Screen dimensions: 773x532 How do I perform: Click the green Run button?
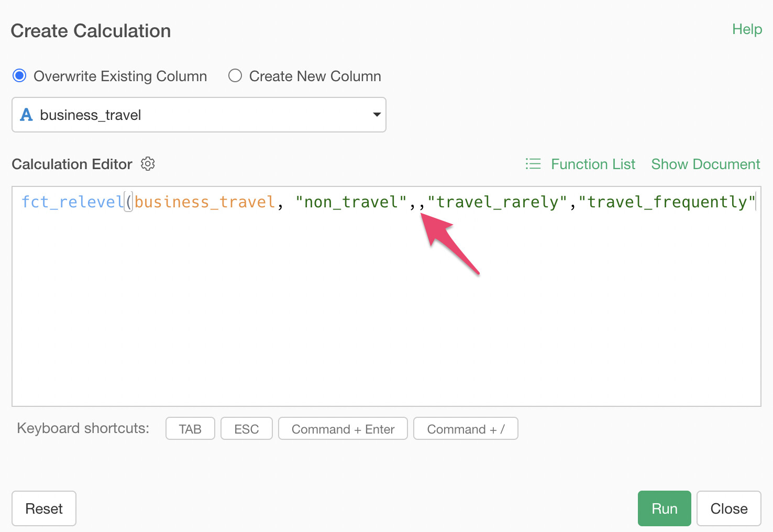pyautogui.click(x=665, y=508)
